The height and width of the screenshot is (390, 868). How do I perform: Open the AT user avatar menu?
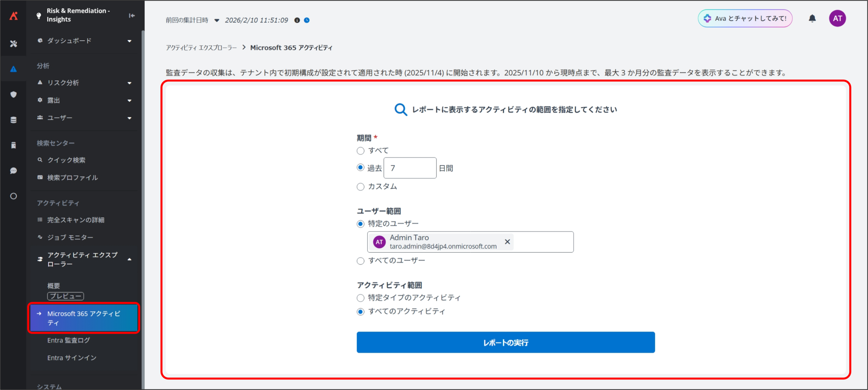pos(837,18)
